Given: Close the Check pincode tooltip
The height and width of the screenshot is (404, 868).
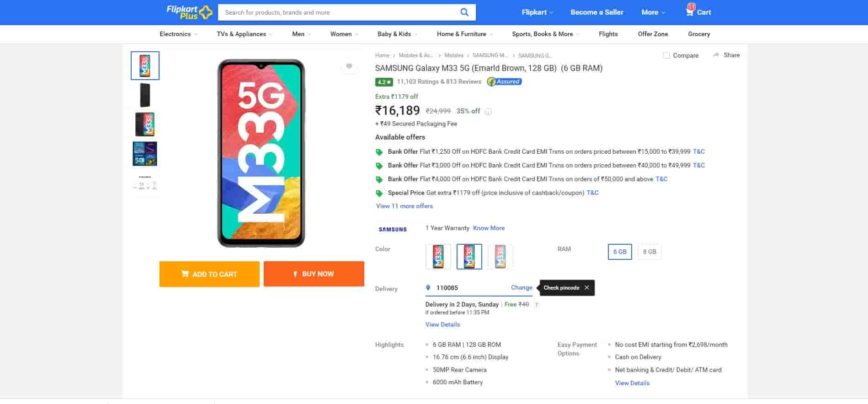Looking at the screenshot, I should pyautogui.click(x=586, y=288).
